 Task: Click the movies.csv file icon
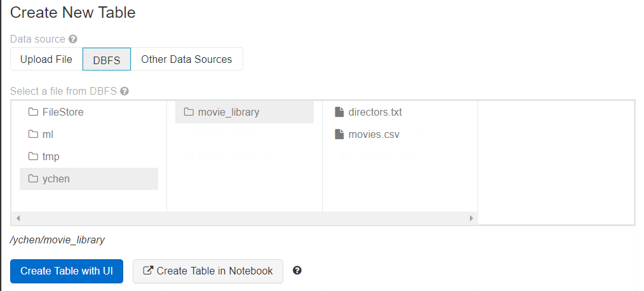[339, 135]
